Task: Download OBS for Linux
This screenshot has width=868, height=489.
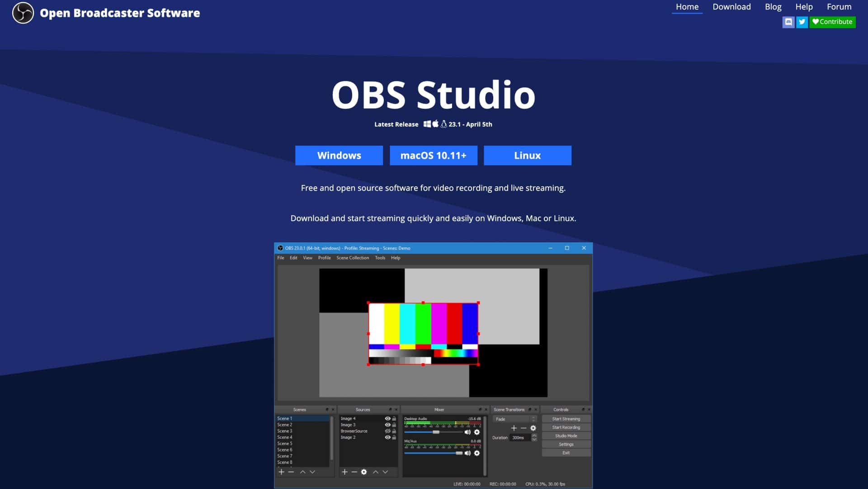Action: click(528, 155)
